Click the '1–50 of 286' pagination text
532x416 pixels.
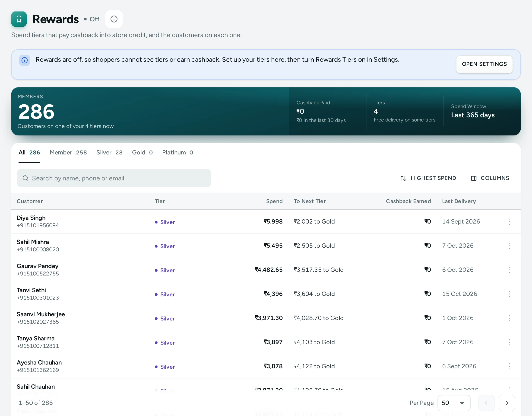[x=36, y=403]
